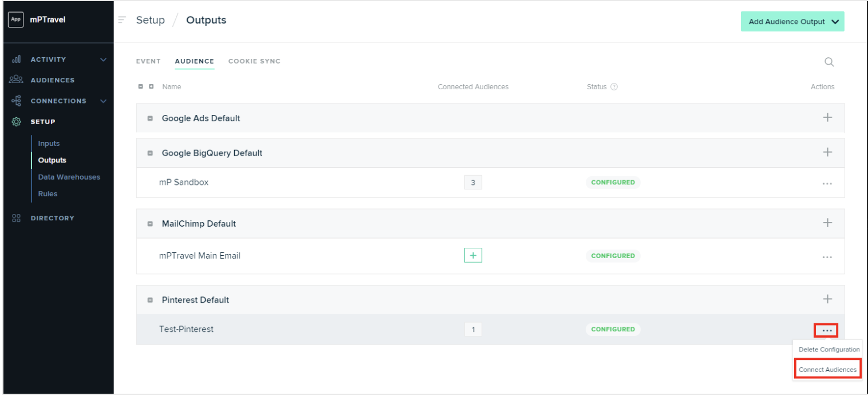The width and height of the screenshot is (868, 396).
Task: Select the Audience tab
Action: (195, 61)
